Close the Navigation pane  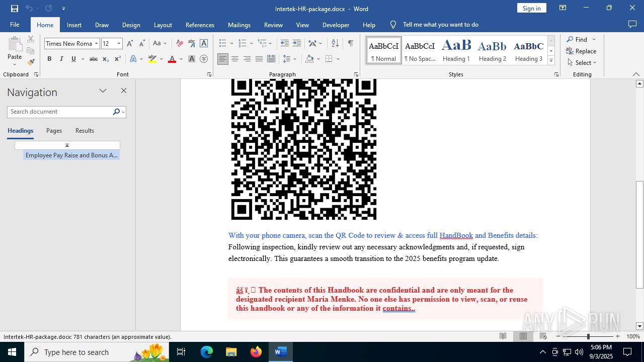(x=124, y=91)
